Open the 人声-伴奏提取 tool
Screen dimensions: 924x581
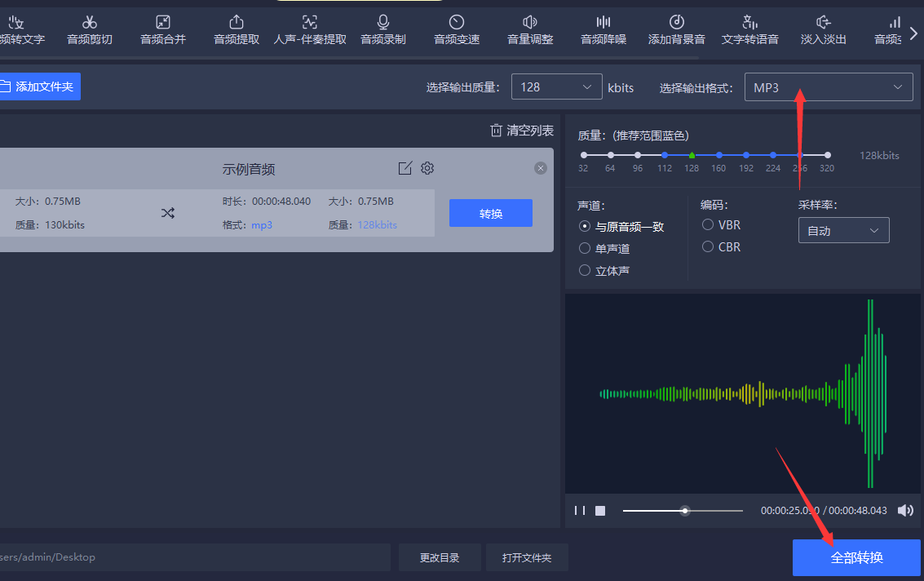tap(310, 30)
